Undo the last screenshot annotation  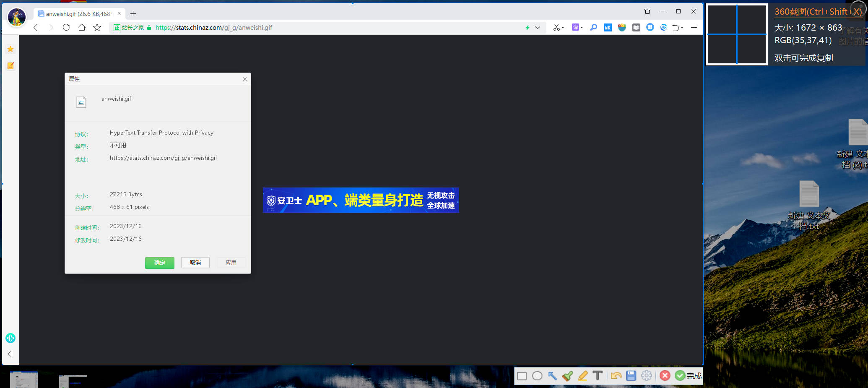(x=616, y=376)
